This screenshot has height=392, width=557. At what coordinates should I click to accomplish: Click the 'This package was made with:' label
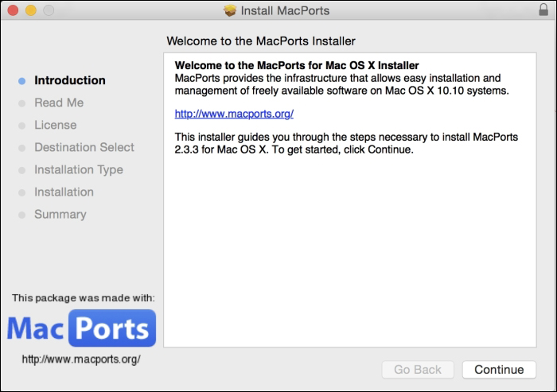[84, 298]
